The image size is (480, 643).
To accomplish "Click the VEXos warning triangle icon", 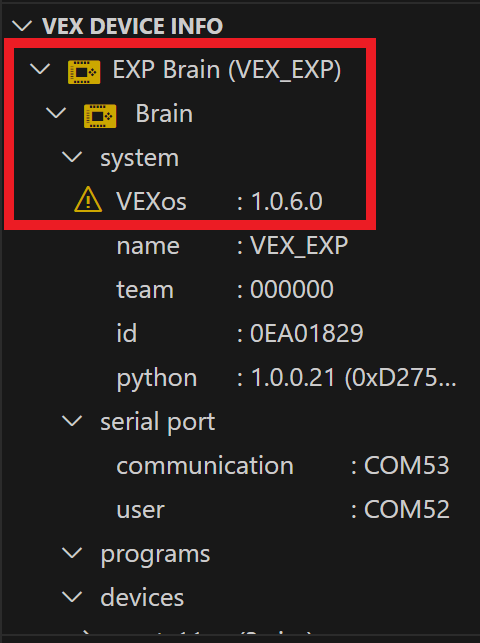I will point(88,200).
